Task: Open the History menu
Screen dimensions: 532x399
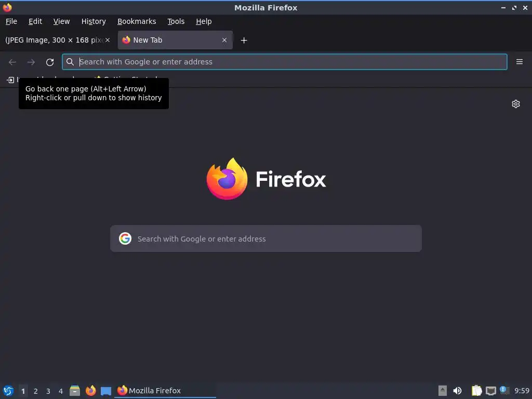Action: pos(94,21)
